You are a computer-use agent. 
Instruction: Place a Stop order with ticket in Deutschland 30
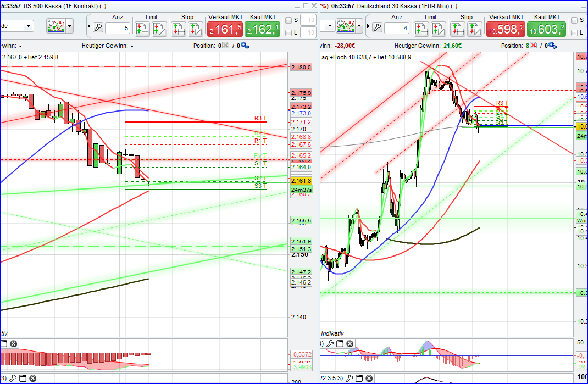[457, 29]
